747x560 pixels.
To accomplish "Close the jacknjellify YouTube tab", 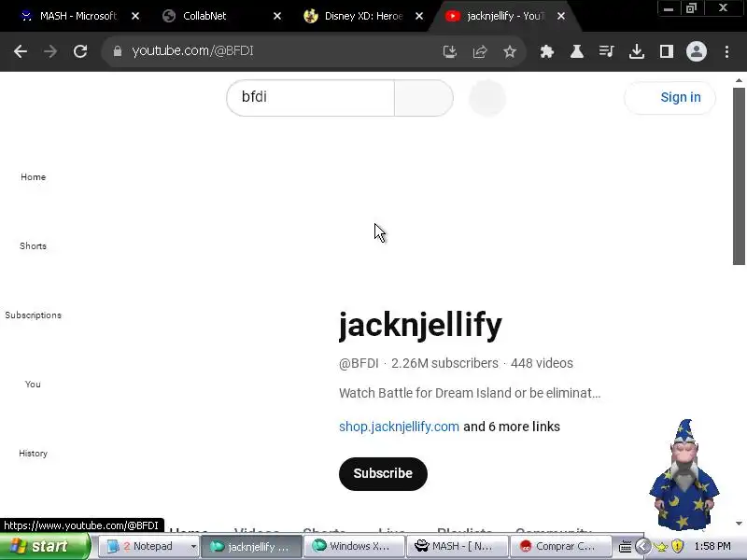I will click(561, 16).
